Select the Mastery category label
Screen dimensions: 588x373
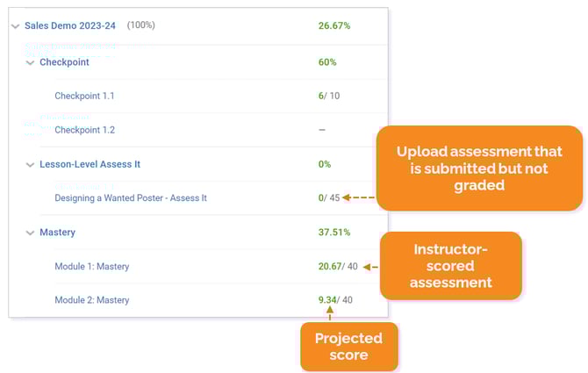click(57, 233)
